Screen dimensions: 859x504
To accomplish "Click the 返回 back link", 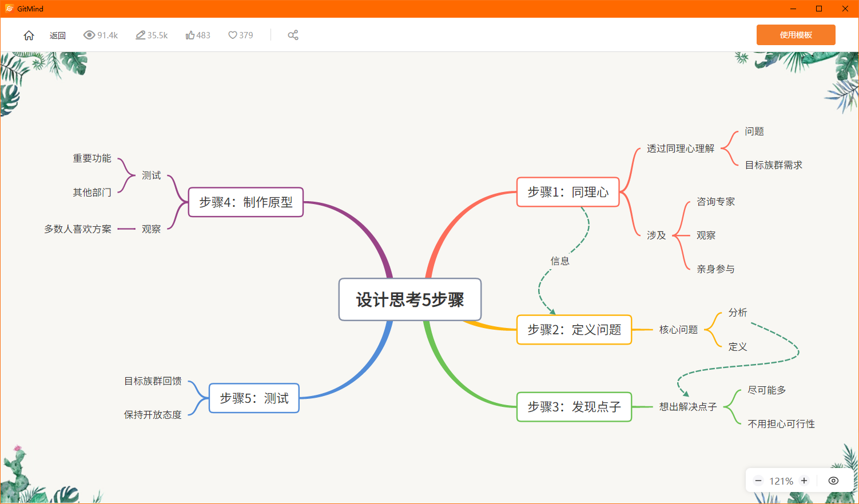I will pos(57,35).
